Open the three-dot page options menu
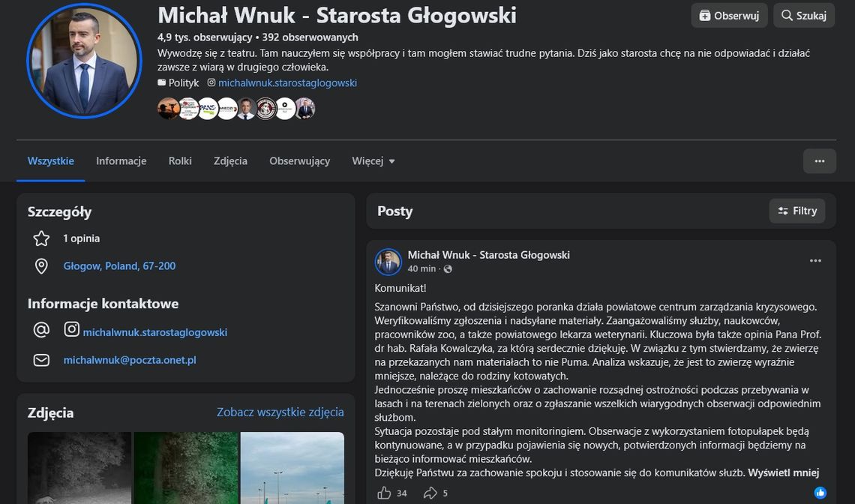Viewport: 855px width, 504px height. (819, 161)
